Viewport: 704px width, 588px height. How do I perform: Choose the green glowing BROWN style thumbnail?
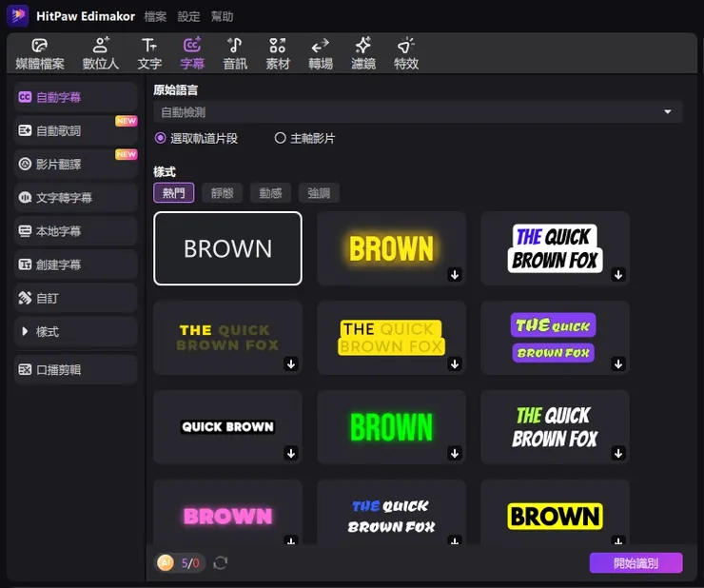(x=391, y=427)
